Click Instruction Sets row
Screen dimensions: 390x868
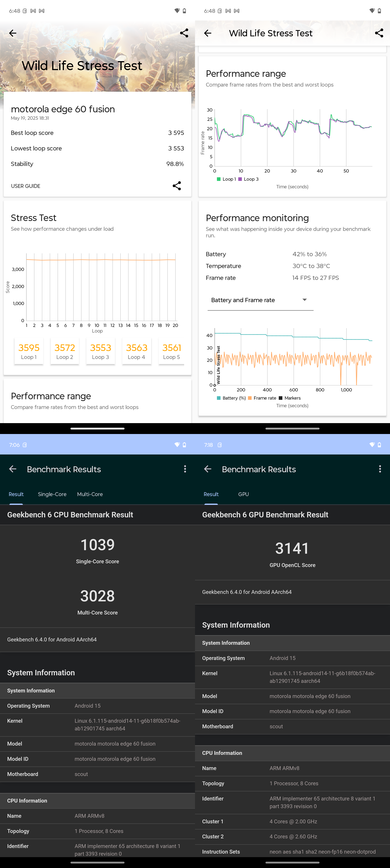tap(292, 852)
